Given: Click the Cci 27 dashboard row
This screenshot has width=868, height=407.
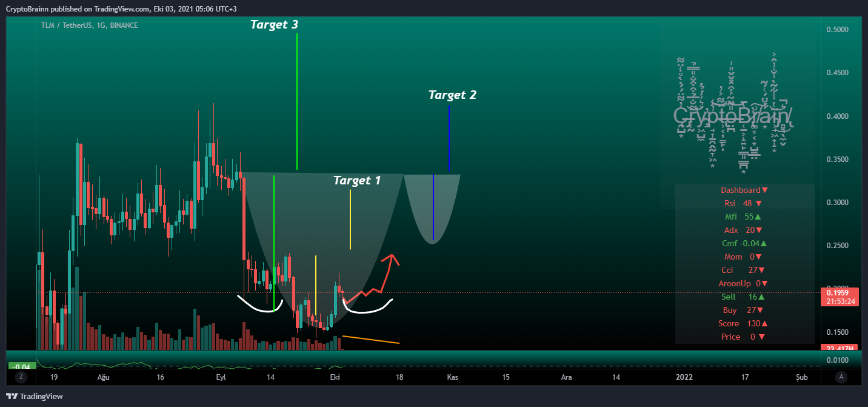Looking at the screenshot, I should click(x=744, y=270).
